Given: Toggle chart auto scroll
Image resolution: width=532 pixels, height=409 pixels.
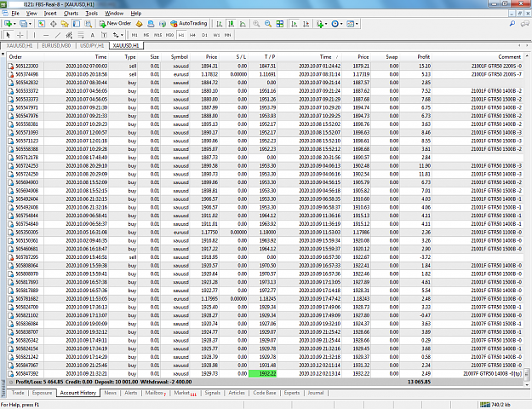Looking at the screenshot, I should point(295,24).
